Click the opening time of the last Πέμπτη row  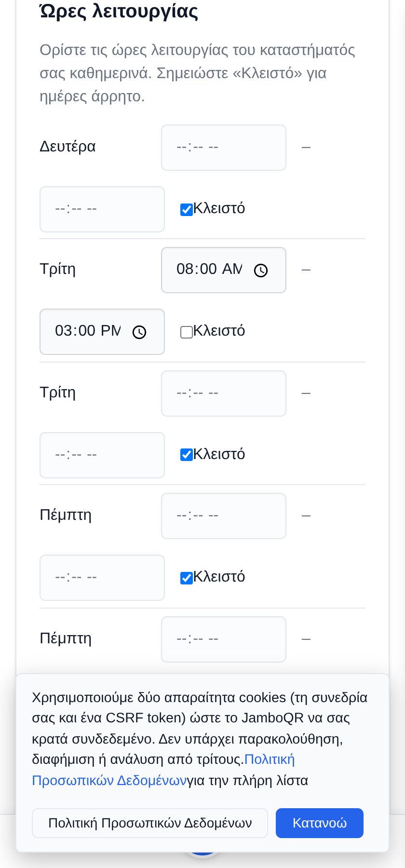(224, 639)
